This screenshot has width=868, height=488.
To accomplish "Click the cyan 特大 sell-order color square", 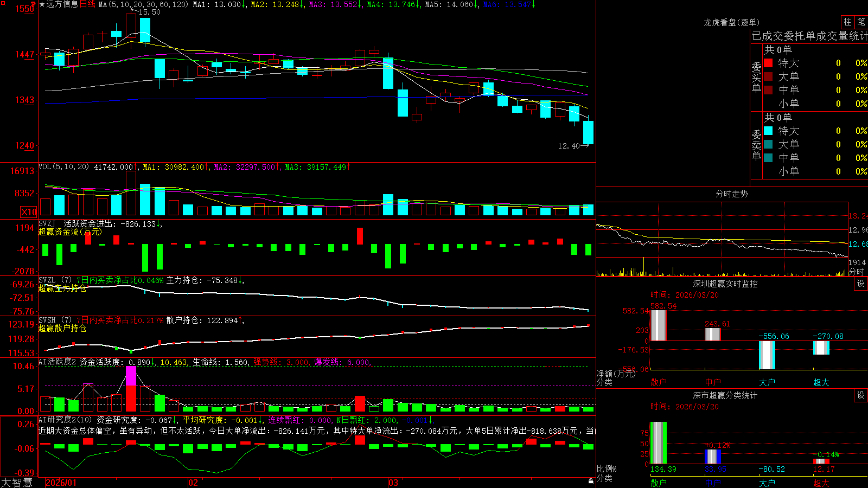I will pos(768,131).
